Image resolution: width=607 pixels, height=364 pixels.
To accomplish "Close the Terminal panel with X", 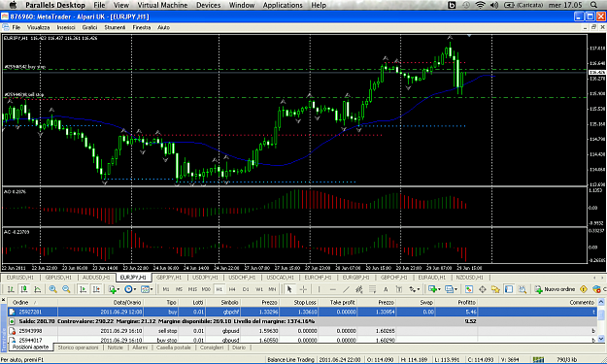I will coord(4,300).
